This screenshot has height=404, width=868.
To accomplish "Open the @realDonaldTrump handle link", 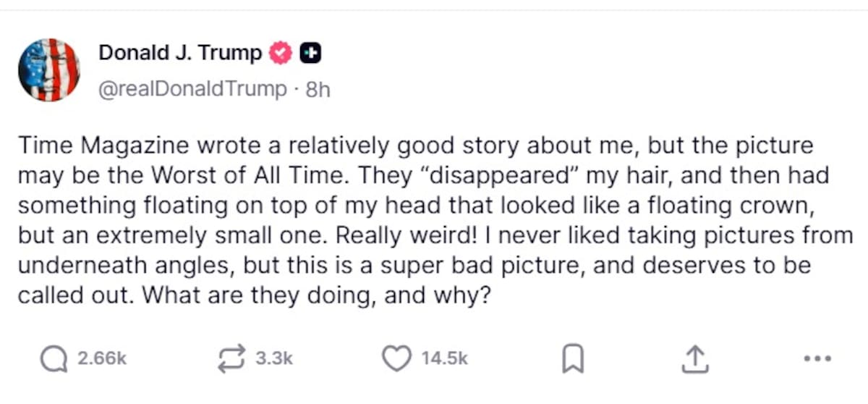I will 192,90.
